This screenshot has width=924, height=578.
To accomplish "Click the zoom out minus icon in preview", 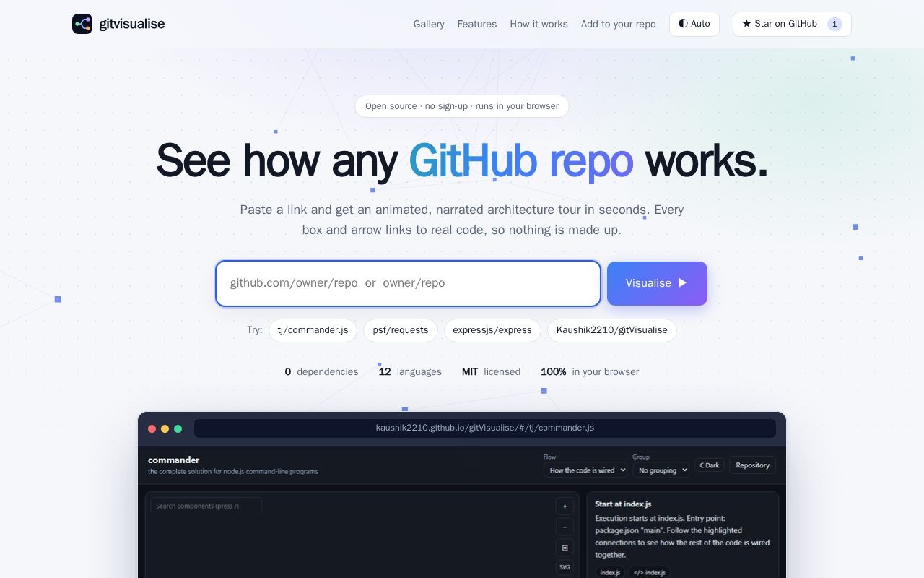I will pyautogui.click(x=565, y=527).
